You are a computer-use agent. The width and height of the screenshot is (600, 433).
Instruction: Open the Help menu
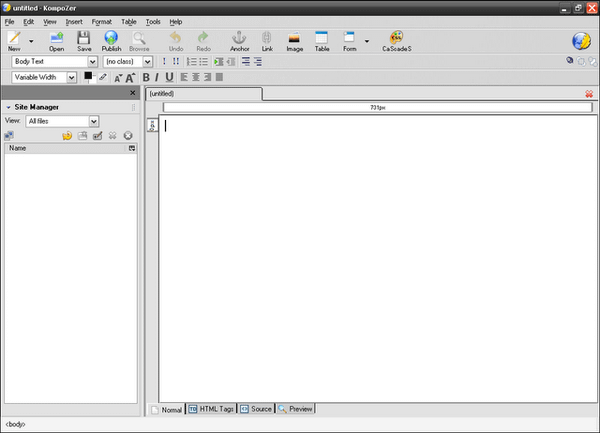(176, 22)
